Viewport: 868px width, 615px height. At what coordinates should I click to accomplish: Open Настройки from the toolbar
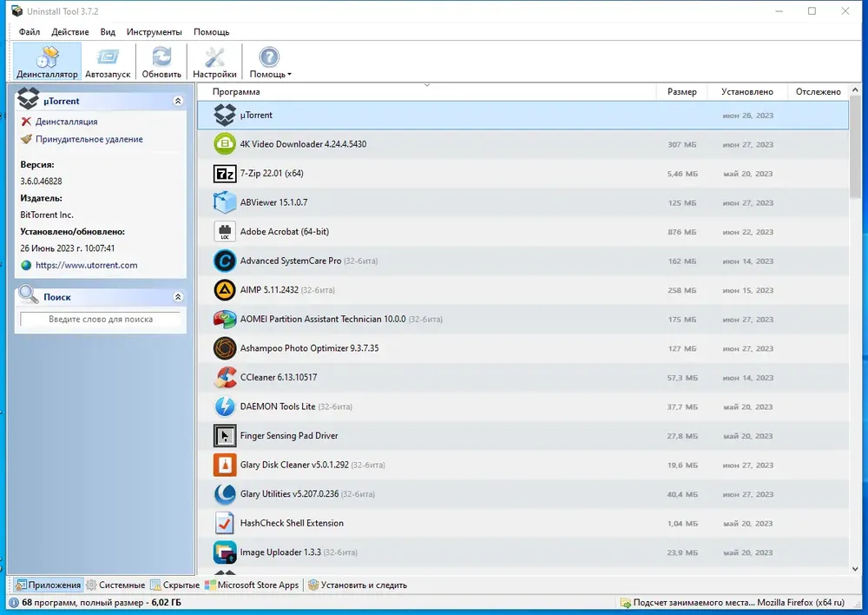214,62
